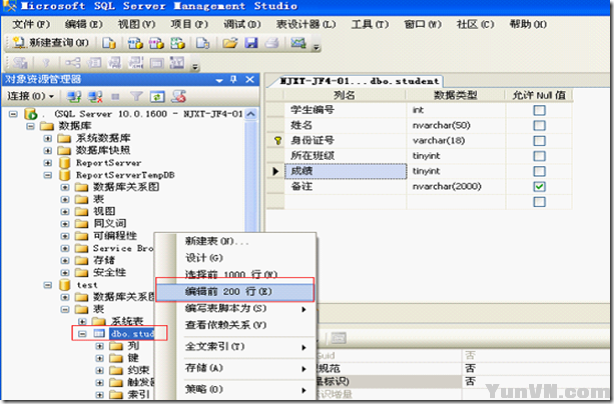Click the Analysis Services MDX query icon
This screenshot has width=614, height=404.
point(135,43)
